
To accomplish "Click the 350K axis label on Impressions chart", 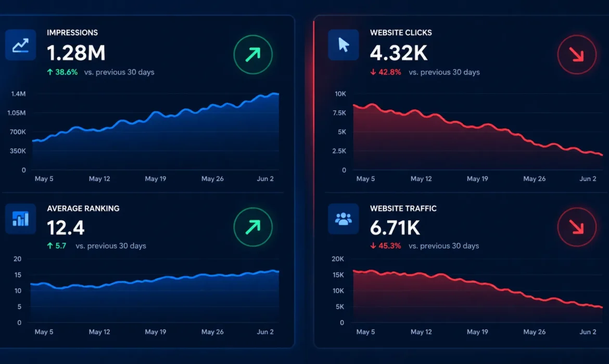I will (18, 151).
